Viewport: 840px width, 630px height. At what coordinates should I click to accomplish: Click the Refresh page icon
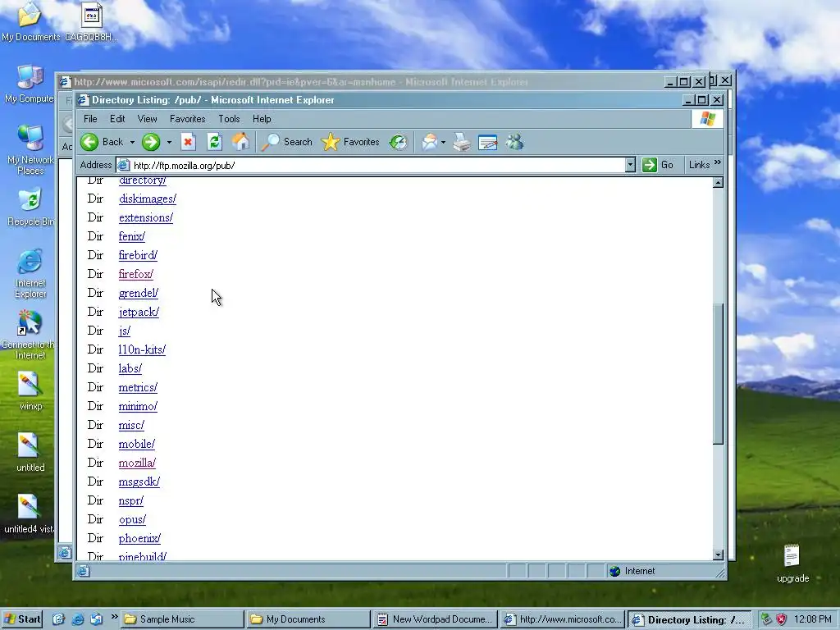pyautogui.click(x=214, y=142)
